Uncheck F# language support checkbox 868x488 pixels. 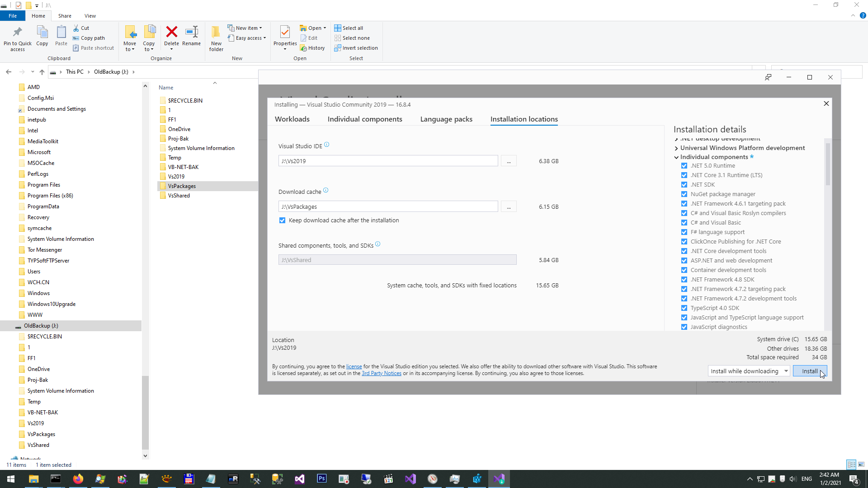[x=684, y=232]
